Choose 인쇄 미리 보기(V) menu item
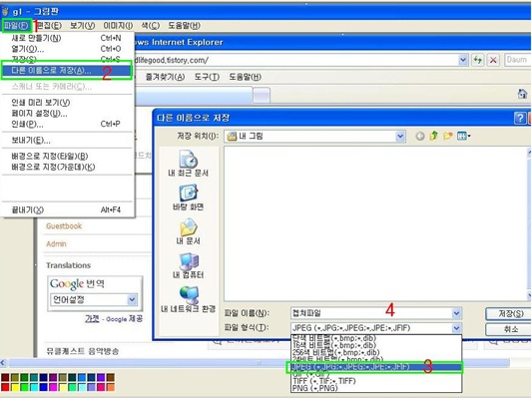Viewport: 532px width, 398px height. click(x=67, y=102)
